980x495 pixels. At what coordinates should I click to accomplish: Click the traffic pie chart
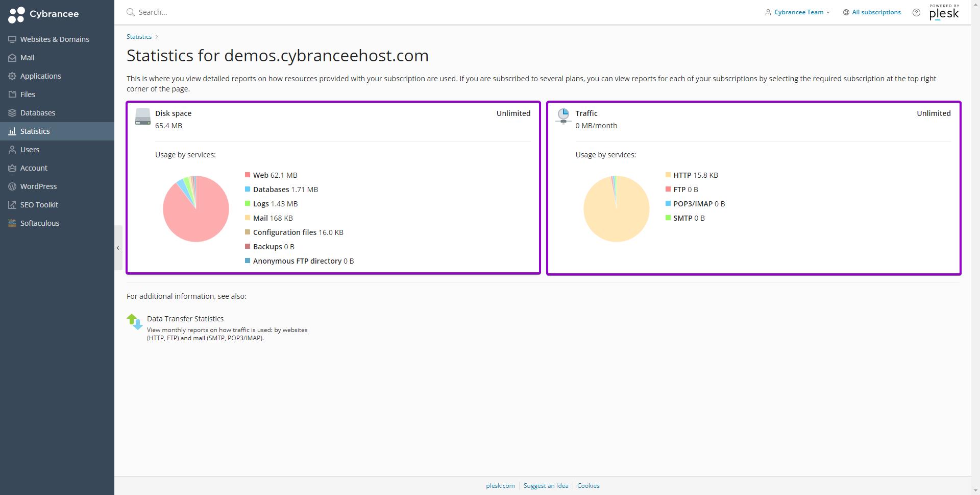617,208
